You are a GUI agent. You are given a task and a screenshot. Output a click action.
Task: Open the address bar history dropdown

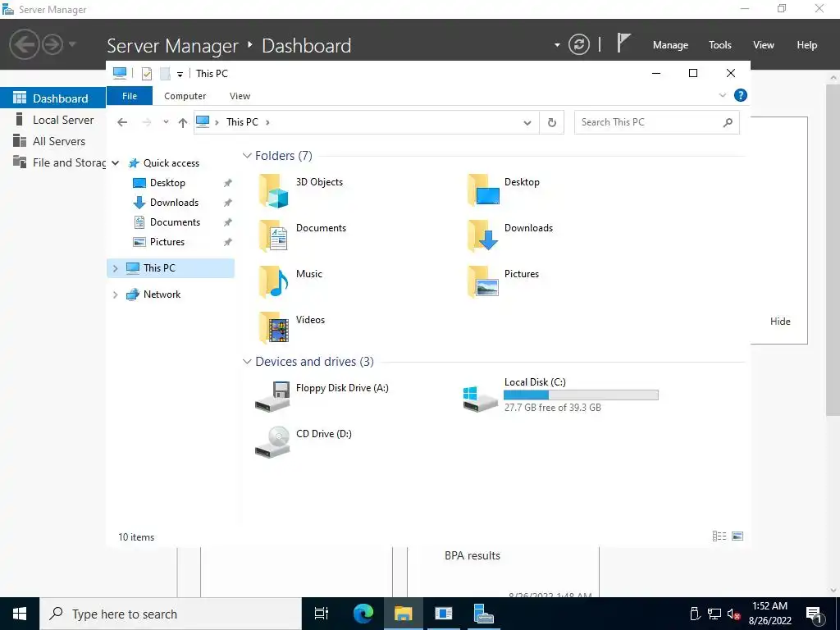point(527,123)
